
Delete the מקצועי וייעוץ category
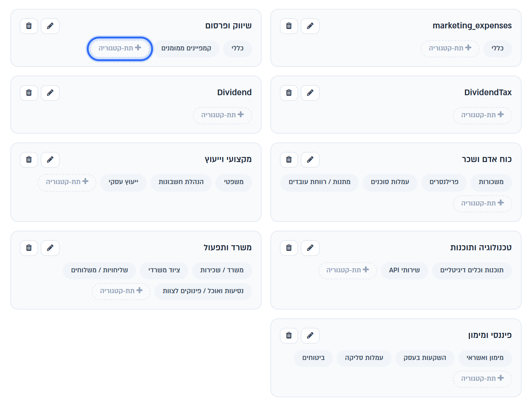[29, 159]
